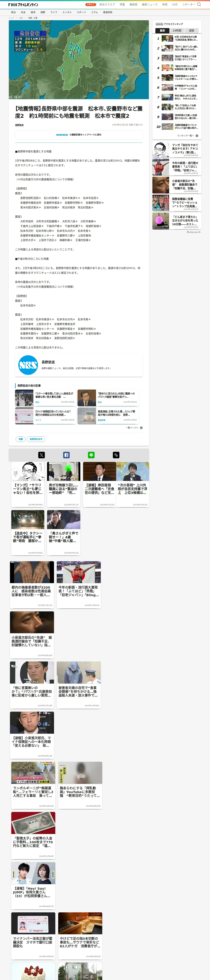The height and width of the screenshot is (980, 210).
Task: Click the 長野県松本市 tag pill
Action: (36, 439)
